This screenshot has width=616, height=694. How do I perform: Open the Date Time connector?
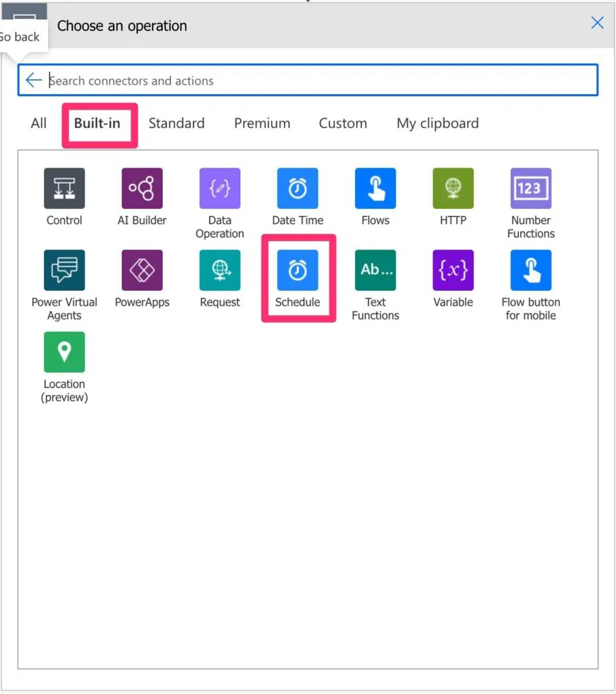pyautogui.click(x=297, y=188)
